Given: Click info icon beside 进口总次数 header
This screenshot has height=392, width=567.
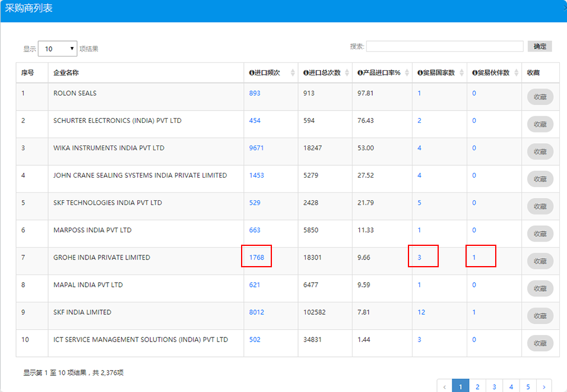Looking at the screenshot, I should (306, 72).
